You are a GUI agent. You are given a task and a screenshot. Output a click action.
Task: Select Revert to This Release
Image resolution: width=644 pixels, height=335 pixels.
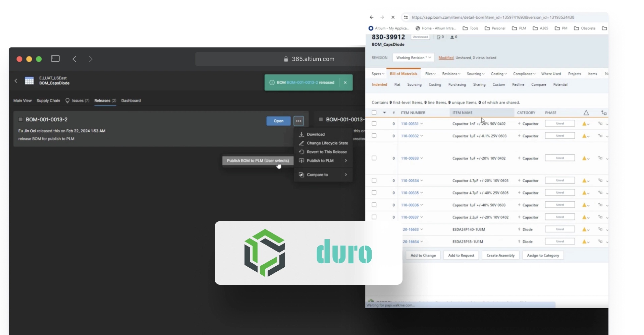click(x=323, y=152)
